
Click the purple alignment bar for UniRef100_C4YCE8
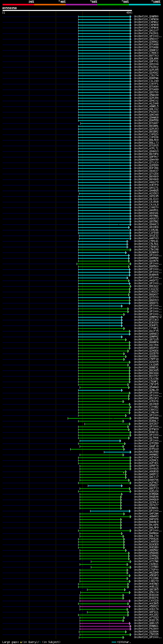tap(105, 601)
